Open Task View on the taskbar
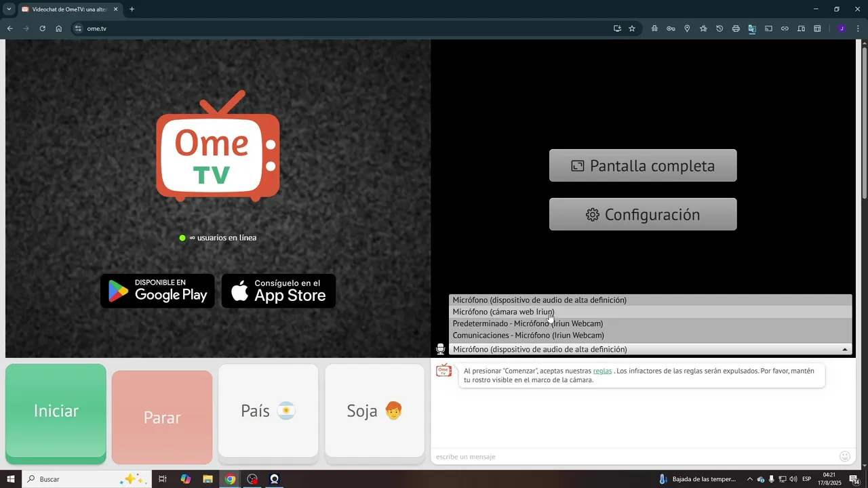Image resolution: width=868 pixels, height=488 pixels. (x=163, y=479)
